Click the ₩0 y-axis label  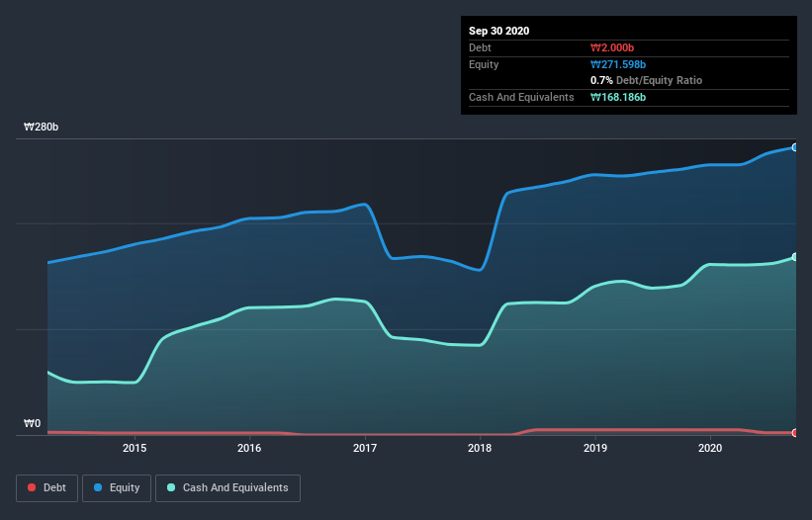point(32,423)
